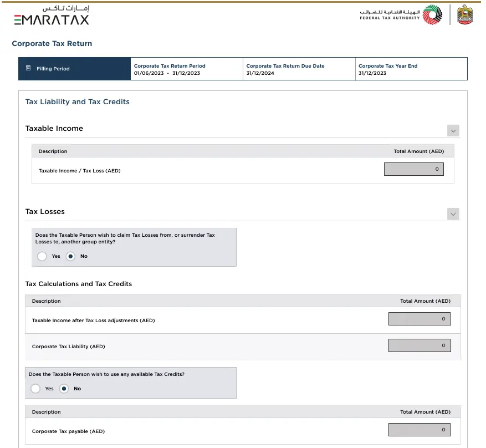Select No for claiming Tax Losses
This screenshot has width=486, height=448.
coord(70,256)
